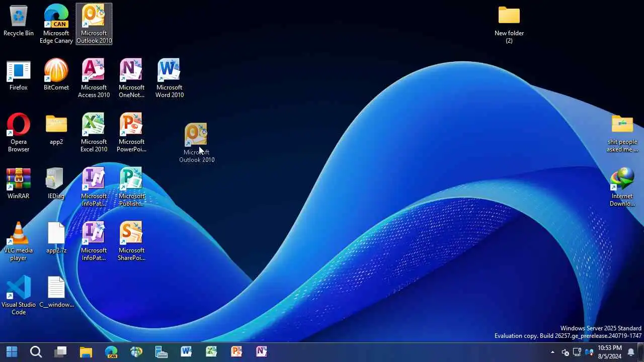Select Internet Download Manager desktop shortcut
Screen dimensions: 644x362
[x=622, y=187]
